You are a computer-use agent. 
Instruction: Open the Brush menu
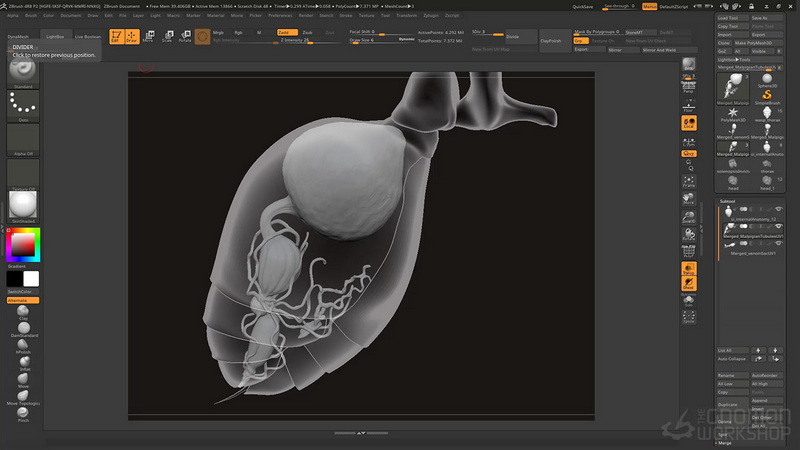coord(31,15)
